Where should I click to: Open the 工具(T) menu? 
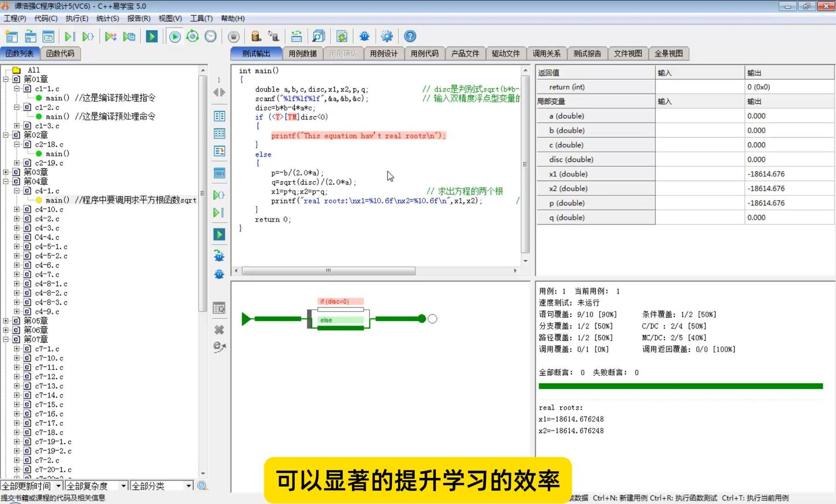point(201,18)
